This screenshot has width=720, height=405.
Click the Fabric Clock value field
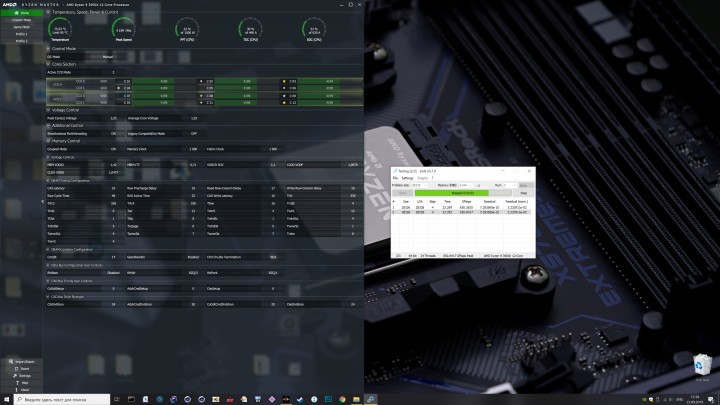coord(273,149)
